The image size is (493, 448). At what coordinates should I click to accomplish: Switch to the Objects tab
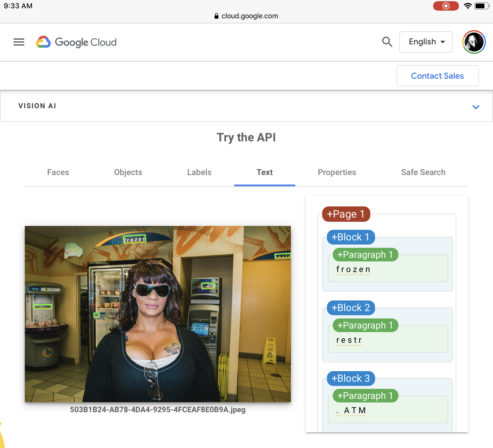pyautogui.click(x=128, y=172)
